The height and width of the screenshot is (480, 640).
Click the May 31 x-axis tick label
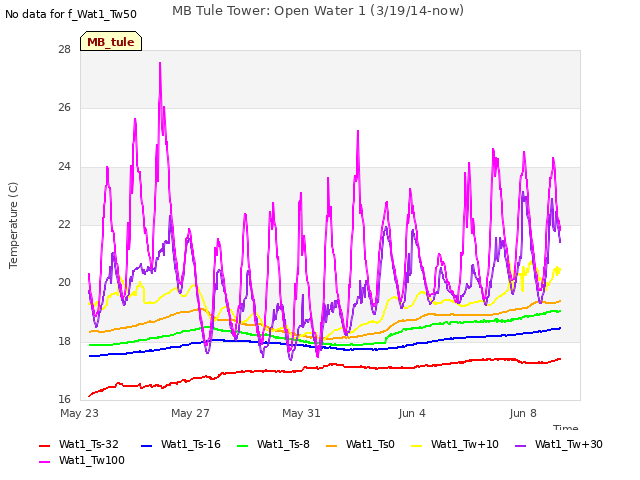[x=301, y=413]
